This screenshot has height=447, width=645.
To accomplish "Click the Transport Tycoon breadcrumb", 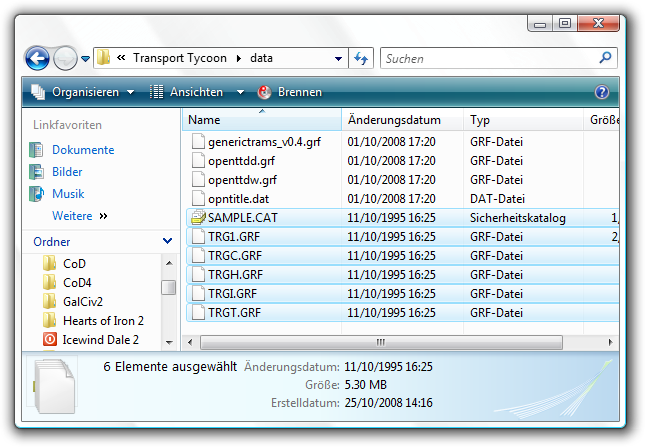I will pos(180,58).
